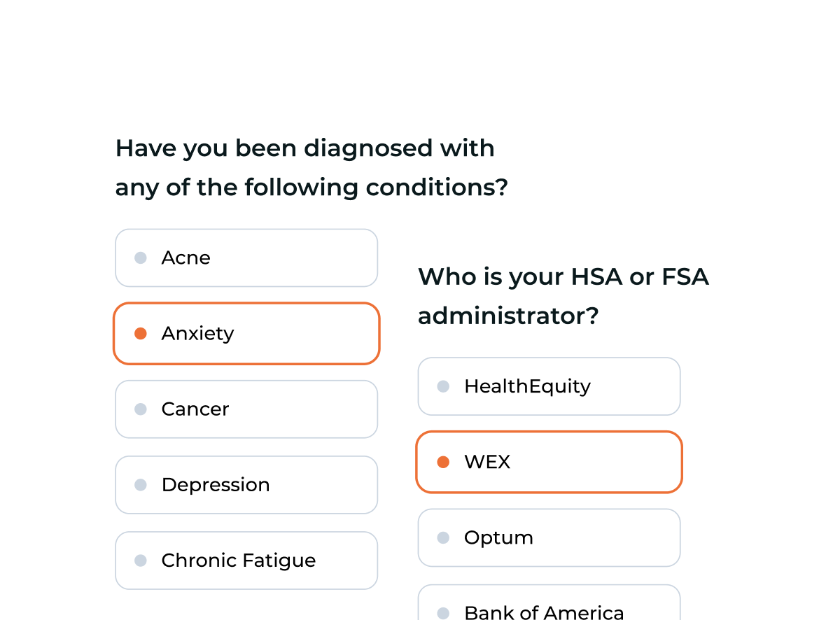Viewport: 840px width, 620px height.
Task: Click the Anxiety option card
Action: coord(246,333)
